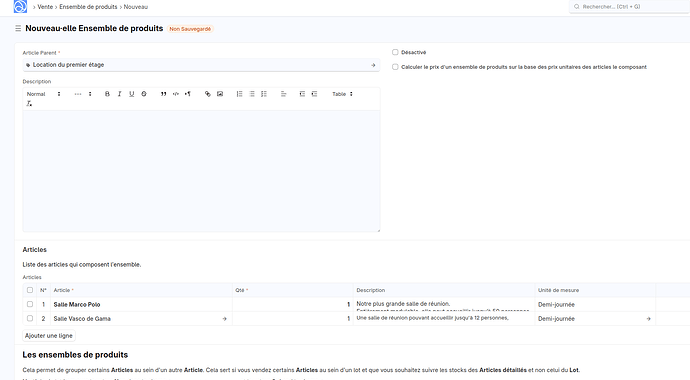
Task: Open the text alignment option
Action: point(283,94)
